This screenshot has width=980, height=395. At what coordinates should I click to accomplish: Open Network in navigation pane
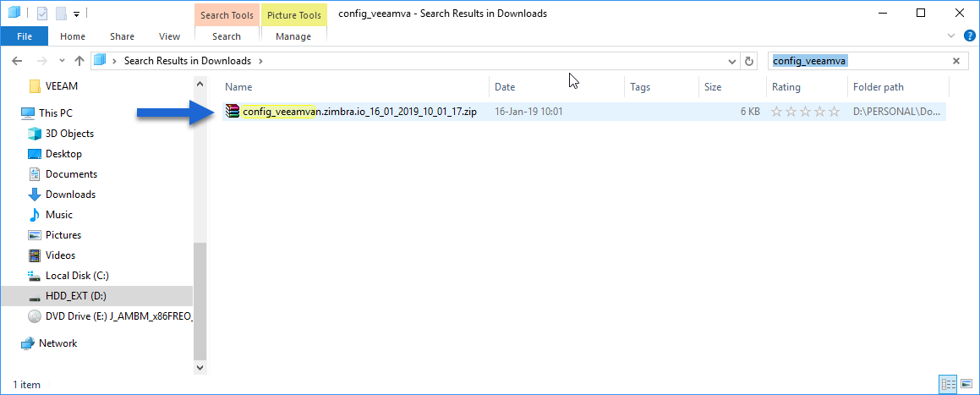coord(57,343)
